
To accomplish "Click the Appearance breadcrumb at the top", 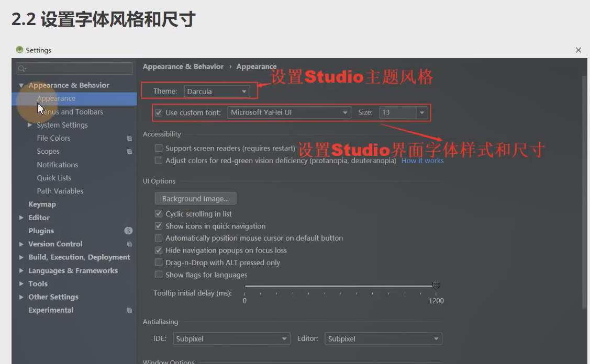I will pyautogui.click(x=256, y=66).
